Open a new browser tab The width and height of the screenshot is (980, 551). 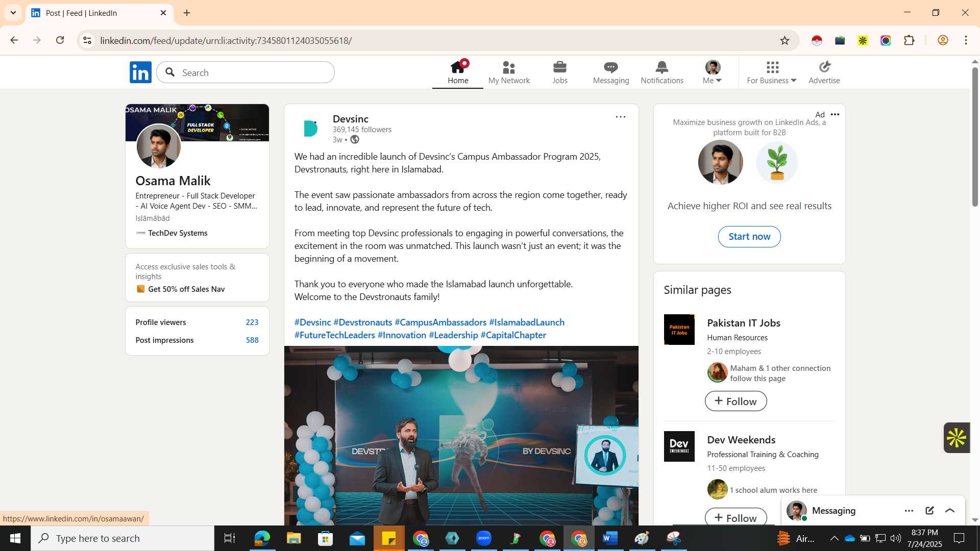[187, 13]
